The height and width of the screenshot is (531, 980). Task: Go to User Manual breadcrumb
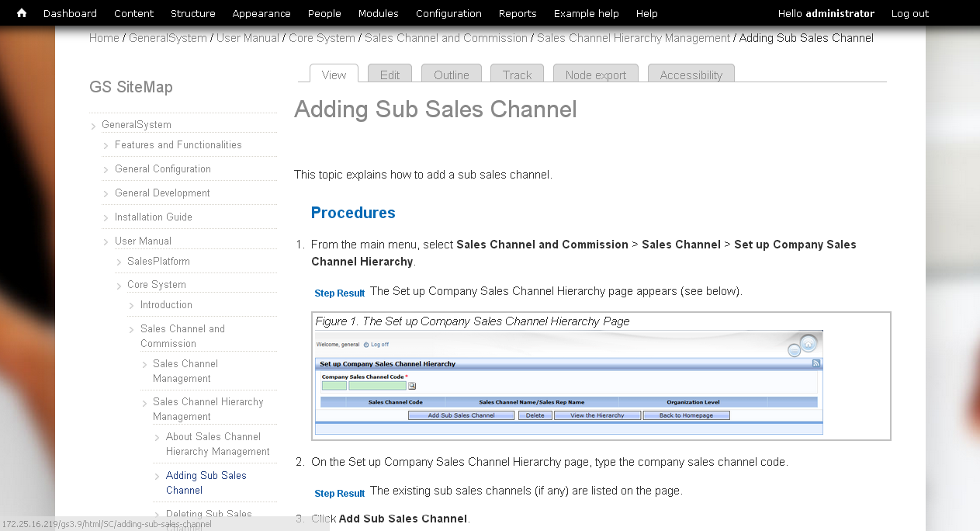tap(248, 38)
